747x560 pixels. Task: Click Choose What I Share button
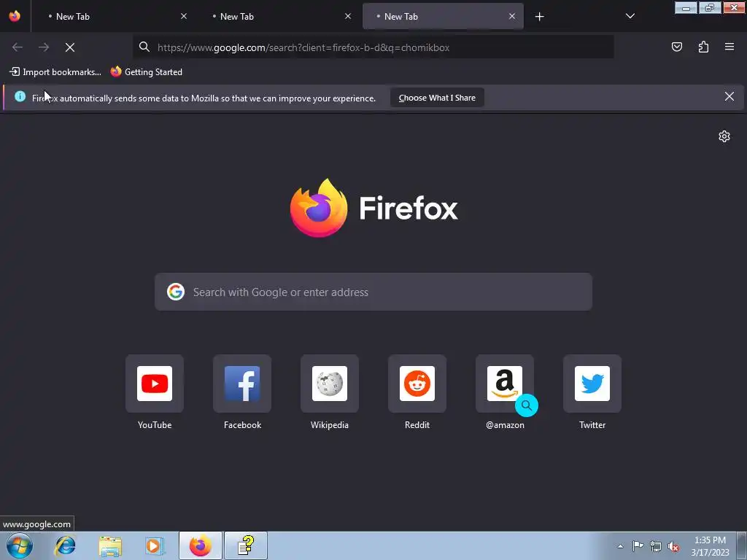point(437,98)
